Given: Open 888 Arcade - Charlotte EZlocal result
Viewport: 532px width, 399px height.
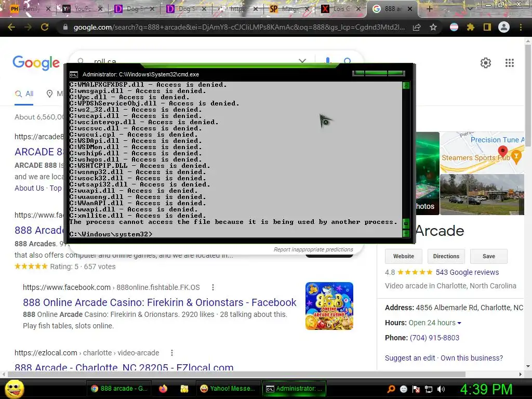Looking at the screenshot, I should coord(124,367).
